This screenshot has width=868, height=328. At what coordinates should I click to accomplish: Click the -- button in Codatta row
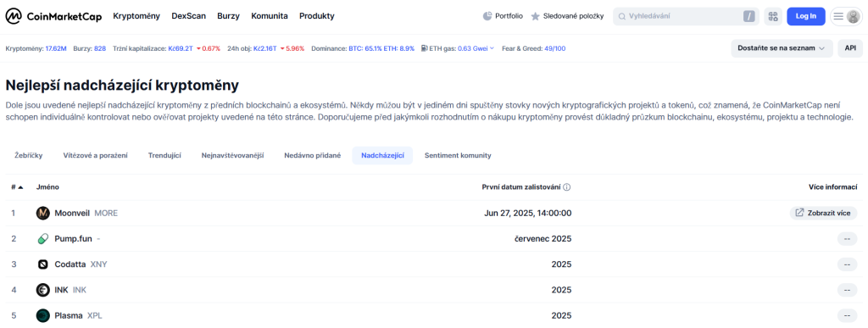(x=847, y=264)
